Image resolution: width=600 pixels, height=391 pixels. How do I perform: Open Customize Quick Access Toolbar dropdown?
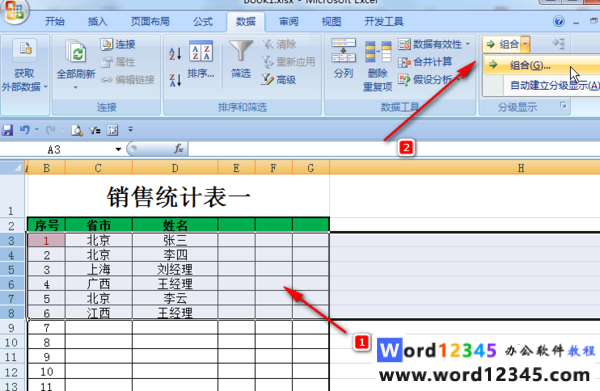click(130, 130)
